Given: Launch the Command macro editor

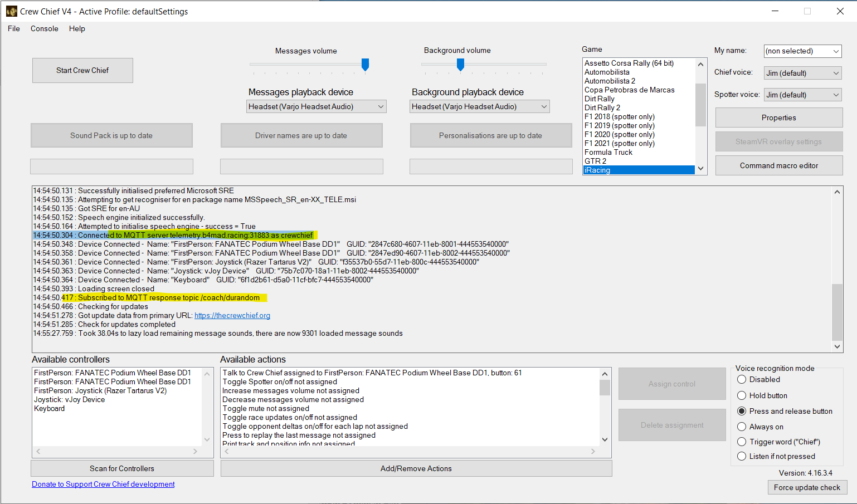Looking at the screenshot, I should tap(779, 165).
